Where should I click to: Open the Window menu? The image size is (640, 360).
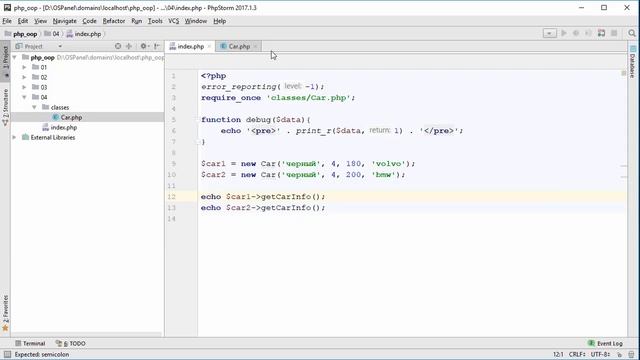(196, 21)
